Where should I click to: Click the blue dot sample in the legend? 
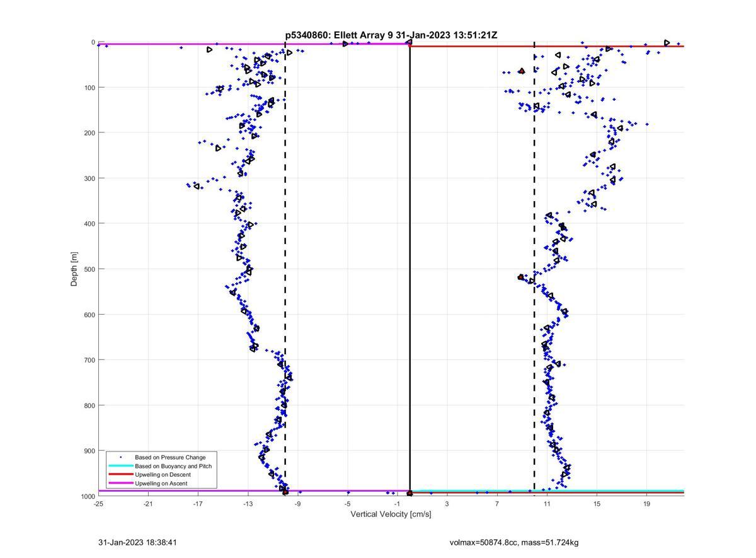point(120,457)
